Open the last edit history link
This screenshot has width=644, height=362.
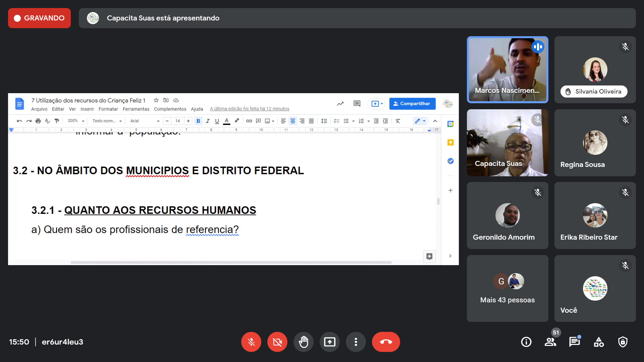(250, 109)
